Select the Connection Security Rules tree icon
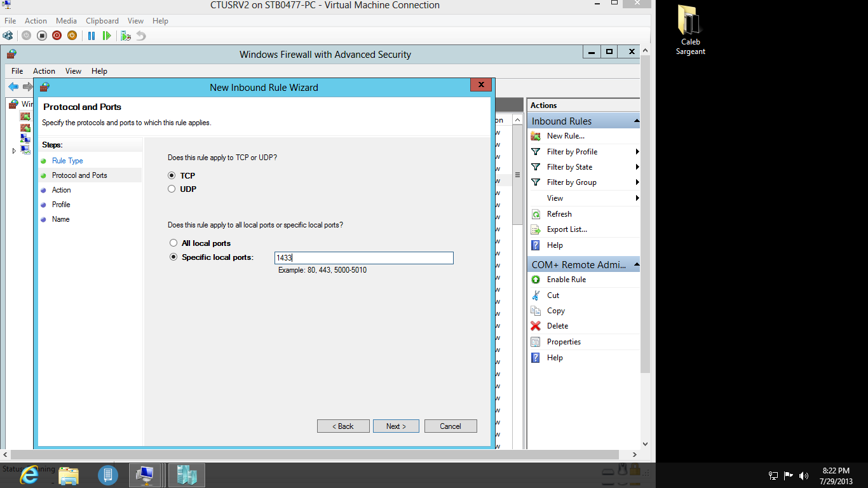This screenshot has height=488, width=868. coord(25,139)
